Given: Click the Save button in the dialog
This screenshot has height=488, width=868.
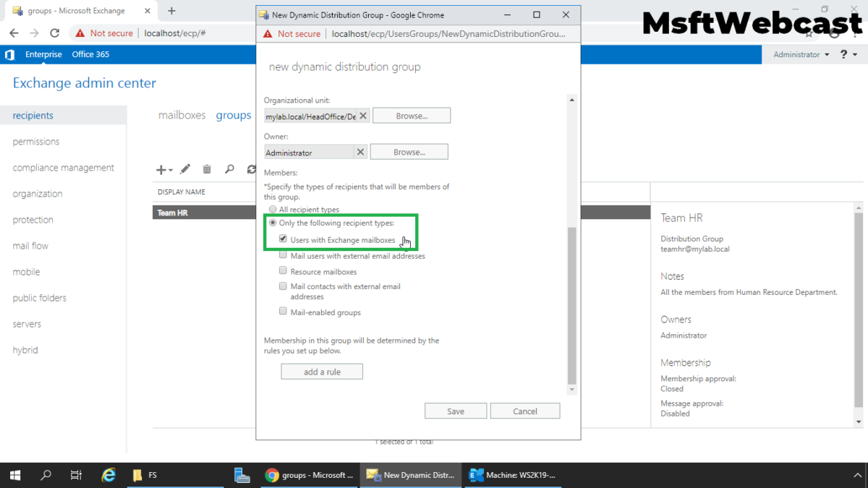Looking at the screenshot, I should [455, 410].
